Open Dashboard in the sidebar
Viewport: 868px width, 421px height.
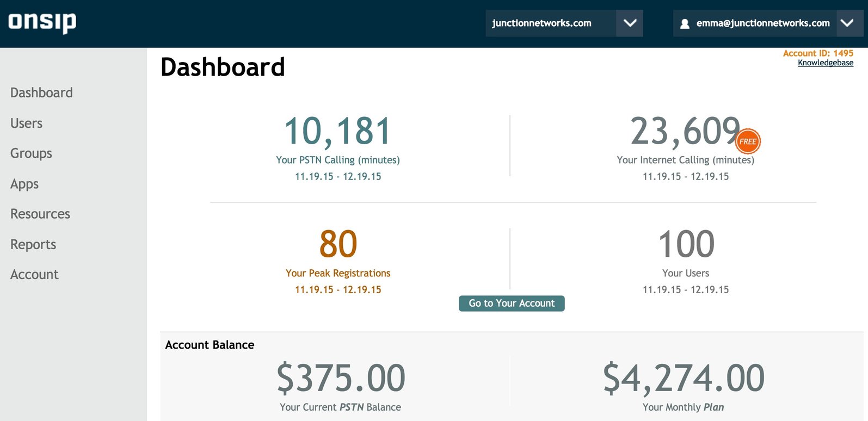coord(41,93)
